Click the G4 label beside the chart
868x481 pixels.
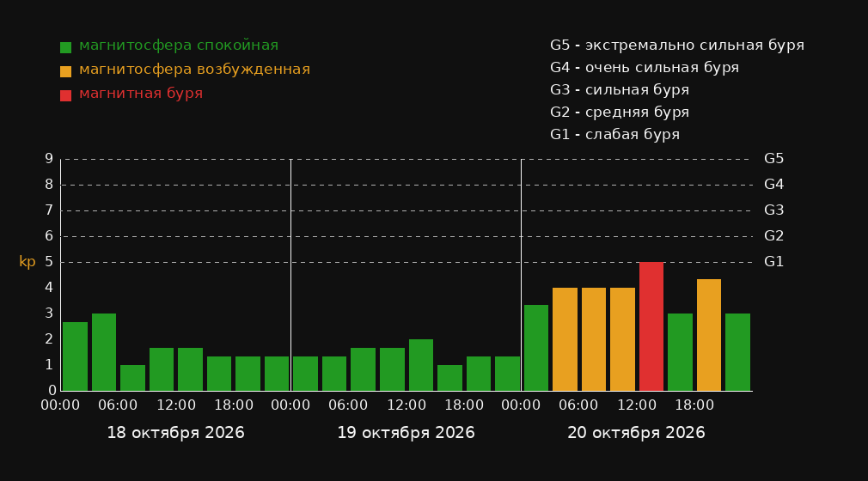click(x=773, y=185)
